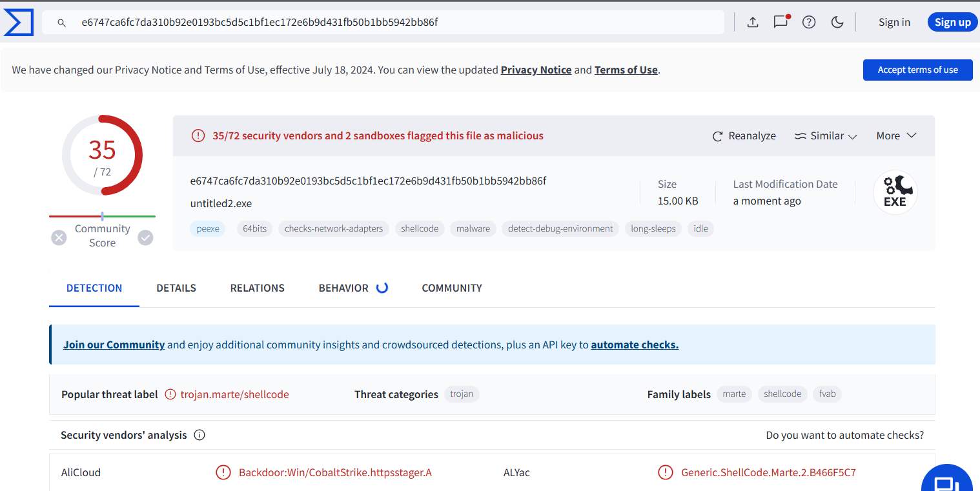
Task: Click the ALYac vendor name
Action: tap(516, 473)
